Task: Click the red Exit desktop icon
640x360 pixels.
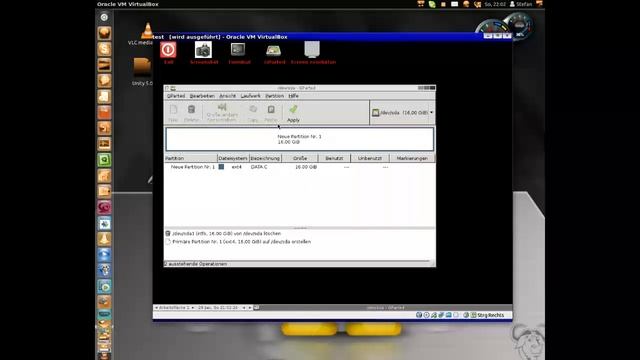Action: [x=168, y=53]
